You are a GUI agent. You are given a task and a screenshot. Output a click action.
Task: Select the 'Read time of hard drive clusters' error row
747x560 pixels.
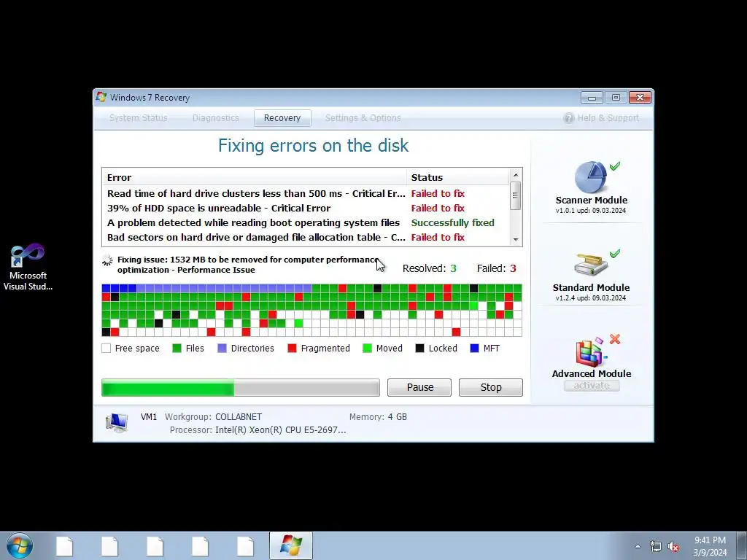[x=306, y=193]
